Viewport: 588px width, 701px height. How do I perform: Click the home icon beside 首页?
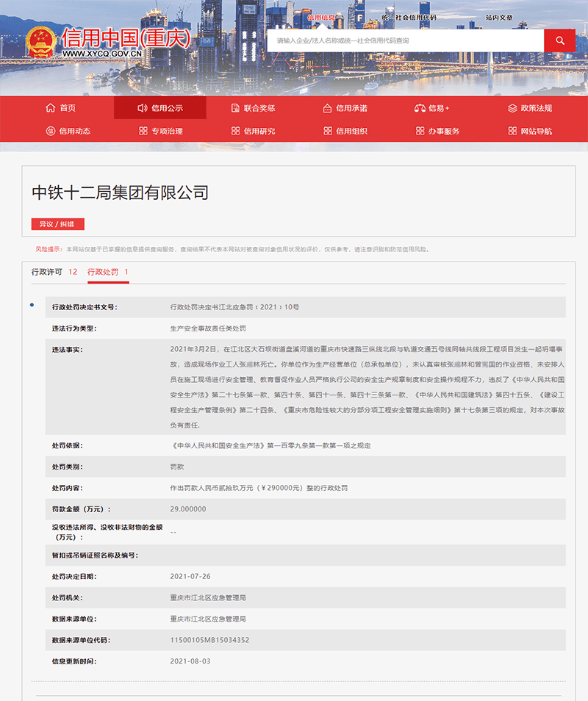(51, 108)
